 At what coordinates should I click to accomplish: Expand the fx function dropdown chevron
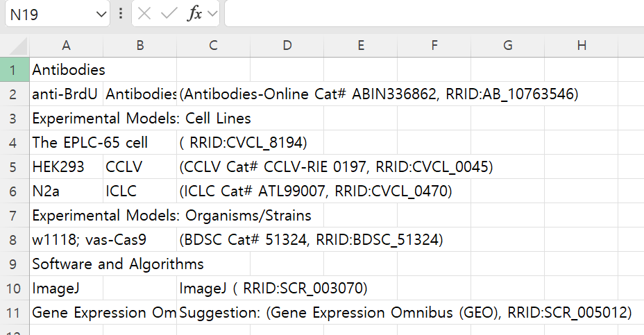[212, 14]
